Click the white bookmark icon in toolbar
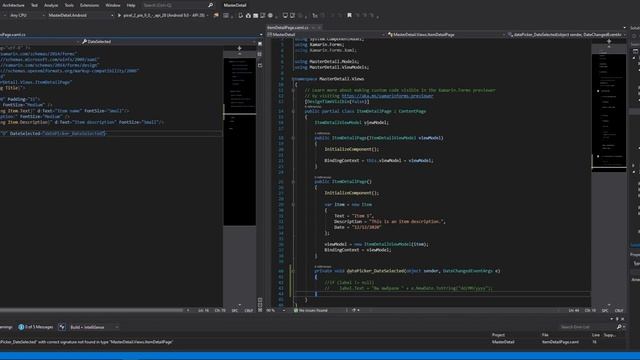This screenshot has height=360, width=640. (x=349, y=15)
